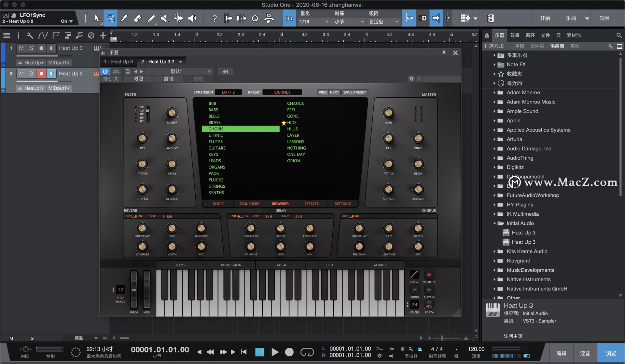Click the transport record button
Screen dimensions: 625x364
click(x=289, y=352)
